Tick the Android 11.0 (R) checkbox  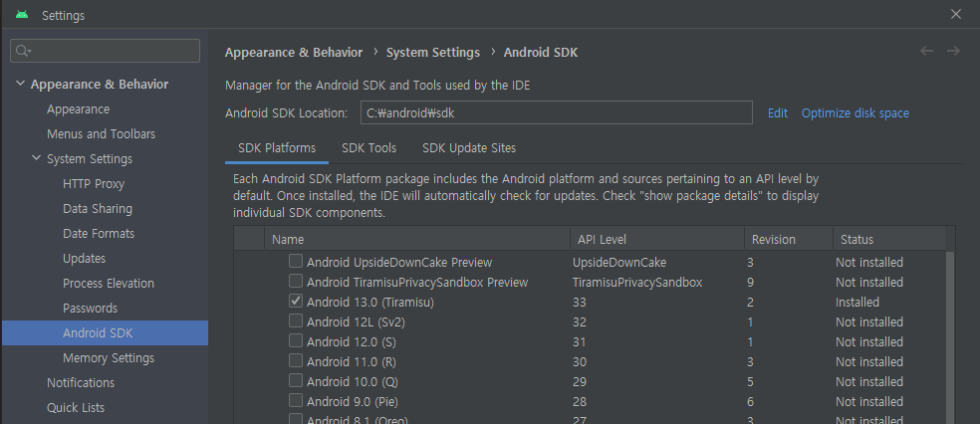coord(296,361)
